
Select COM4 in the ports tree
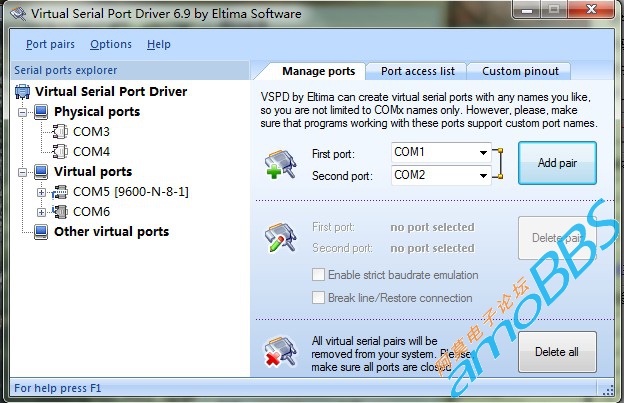[91, 152]
